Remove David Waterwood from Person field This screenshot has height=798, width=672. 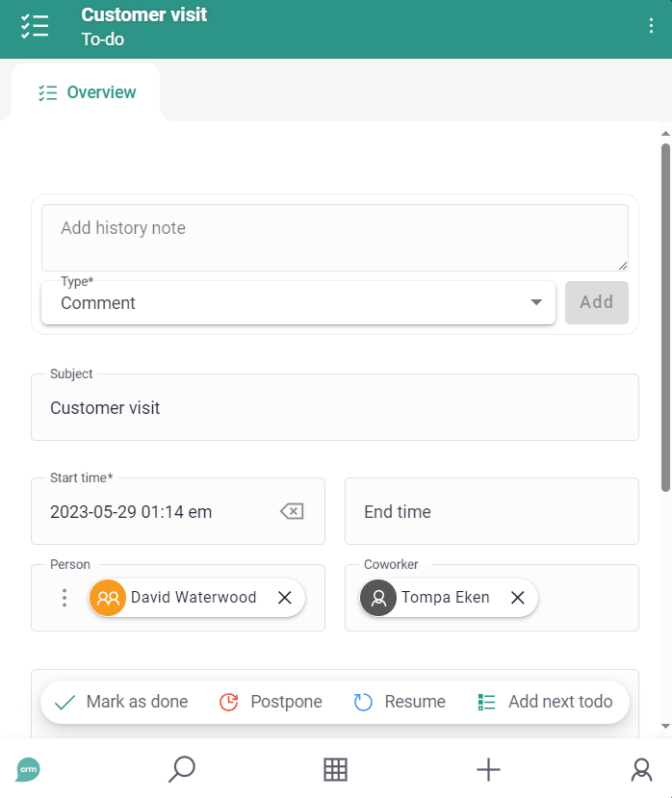pyautogui.click(x=285, y=598)
